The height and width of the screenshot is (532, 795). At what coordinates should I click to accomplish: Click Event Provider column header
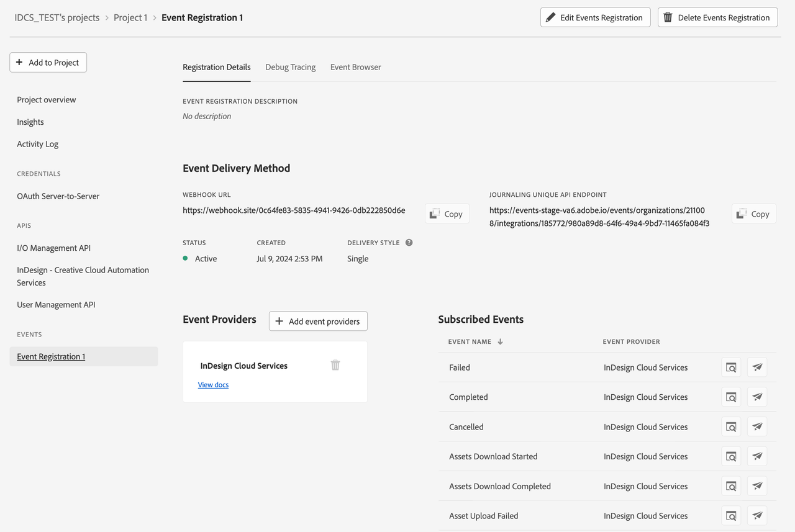pos(632,341)
